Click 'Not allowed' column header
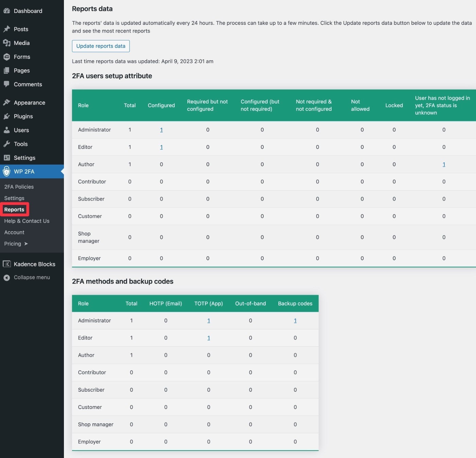The height and width of the screenshot is (458, 476). click(360, 105)
